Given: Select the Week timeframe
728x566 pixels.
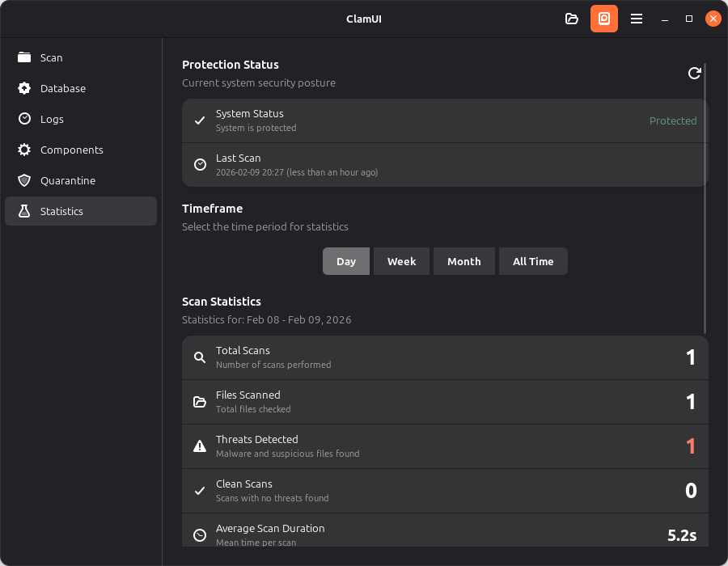Looking at the screenshot, I should [401, 261].
